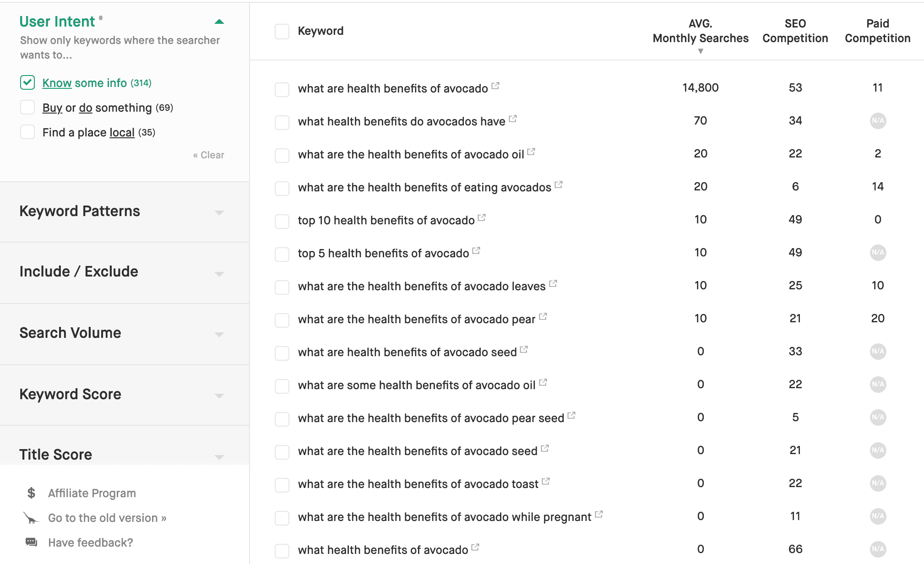This screenshot has width=924, height=564.
Task: Check the 'Find a place local' filter
Action: click(x=27, y=132)
